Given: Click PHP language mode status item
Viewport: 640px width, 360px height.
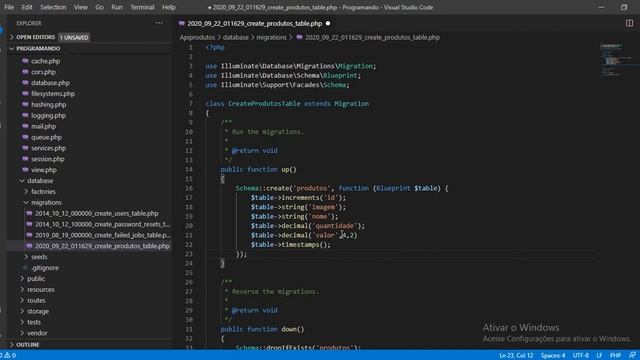Looking at the screenshot, I should click(x=615, y=356).
